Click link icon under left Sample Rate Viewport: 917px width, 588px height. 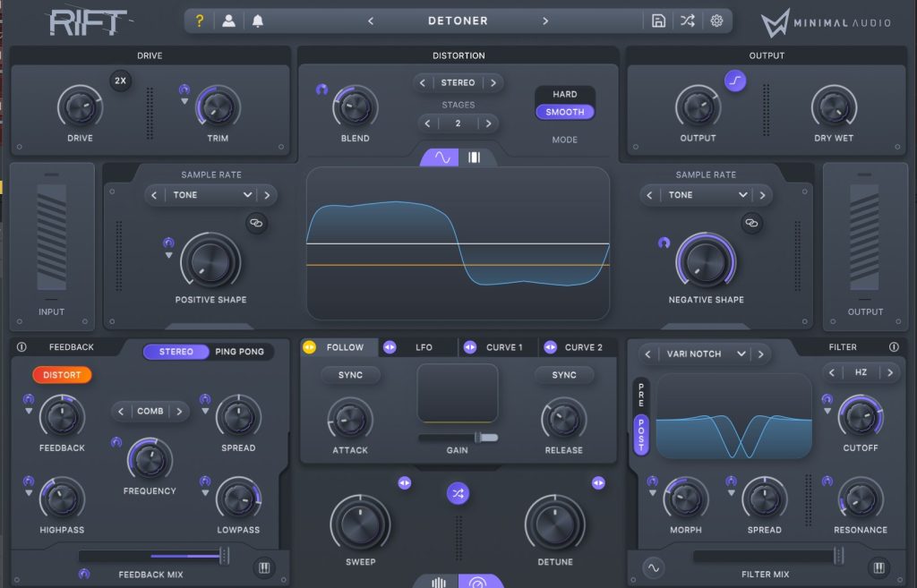click(x=256, y=224)
